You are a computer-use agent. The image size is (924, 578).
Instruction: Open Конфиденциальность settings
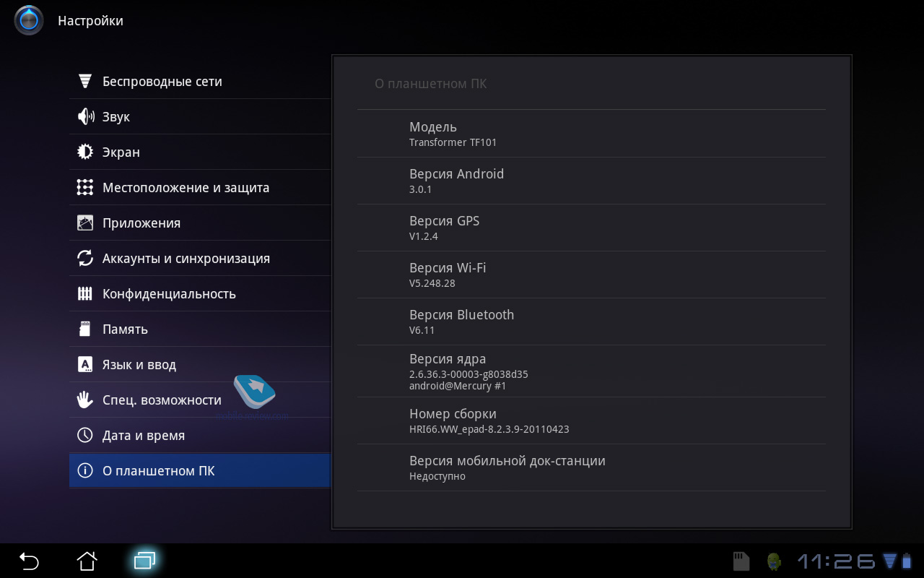(200, 293)
